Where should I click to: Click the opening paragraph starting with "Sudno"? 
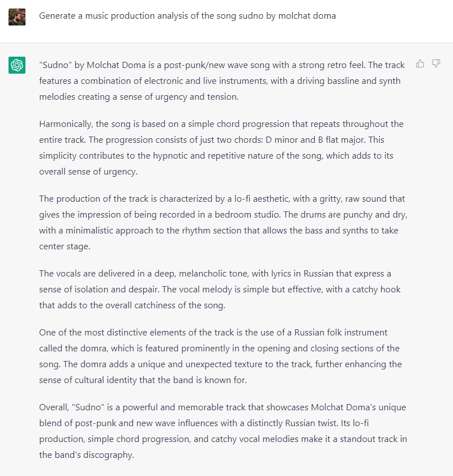(223, 80)
